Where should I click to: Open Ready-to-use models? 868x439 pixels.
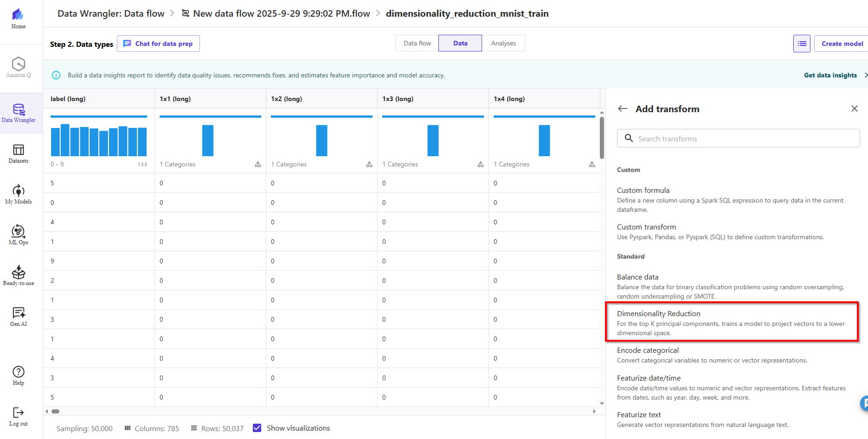pos(19,275)
